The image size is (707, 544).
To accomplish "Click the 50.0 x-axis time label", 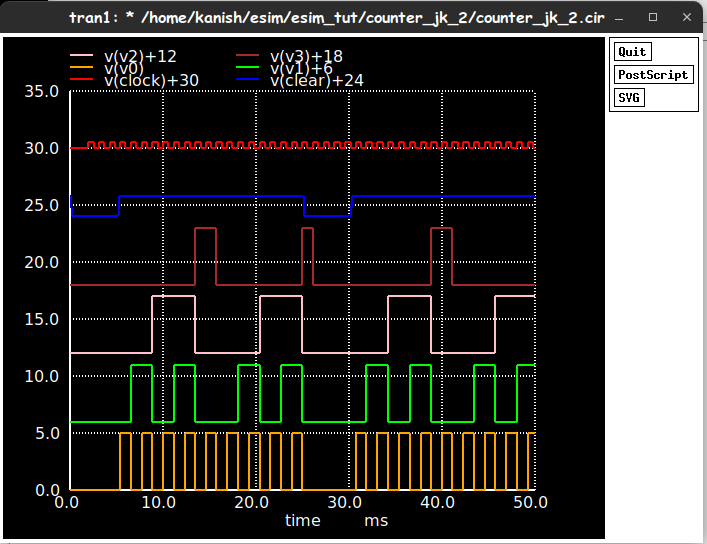I will pos(530,503).
